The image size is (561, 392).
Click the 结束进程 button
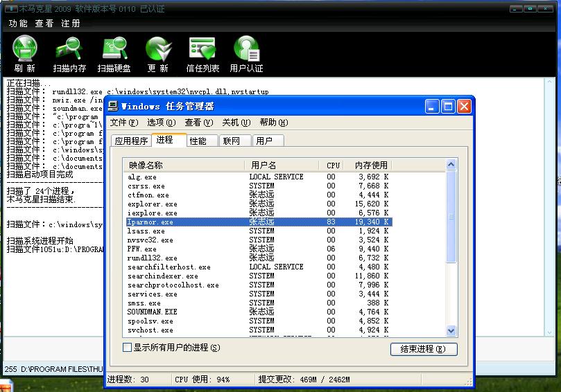(x=424, y=349)
